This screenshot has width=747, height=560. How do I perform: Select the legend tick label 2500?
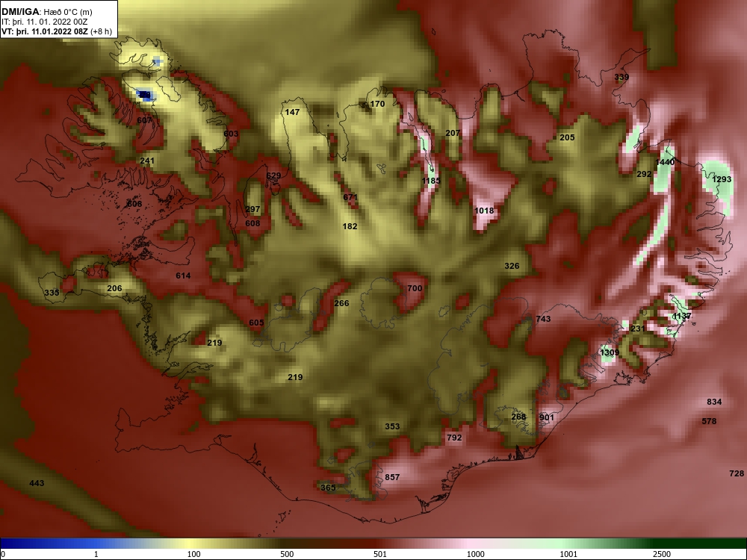pyautogui.click(x=662, y=554)
